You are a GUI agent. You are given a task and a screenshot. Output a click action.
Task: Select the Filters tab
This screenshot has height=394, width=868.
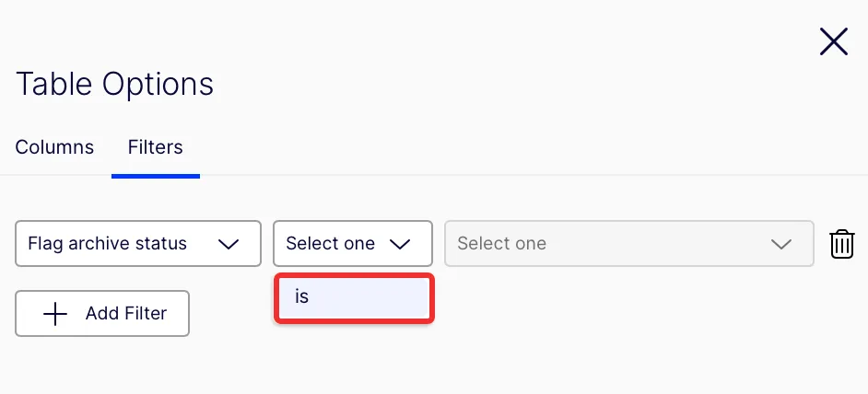tap(156, 147)
